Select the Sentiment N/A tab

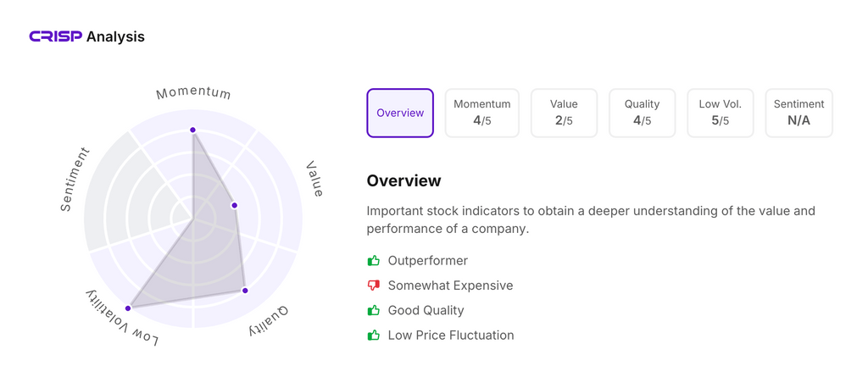(x=798, y=113)
